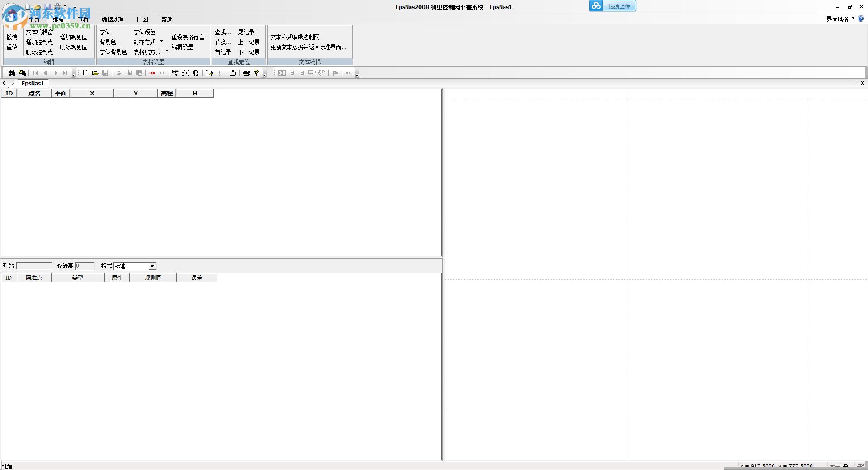Viewport: 868px width, 470px height.
Task: Click the paste clipboard icon
Action: tap(139, 73)
